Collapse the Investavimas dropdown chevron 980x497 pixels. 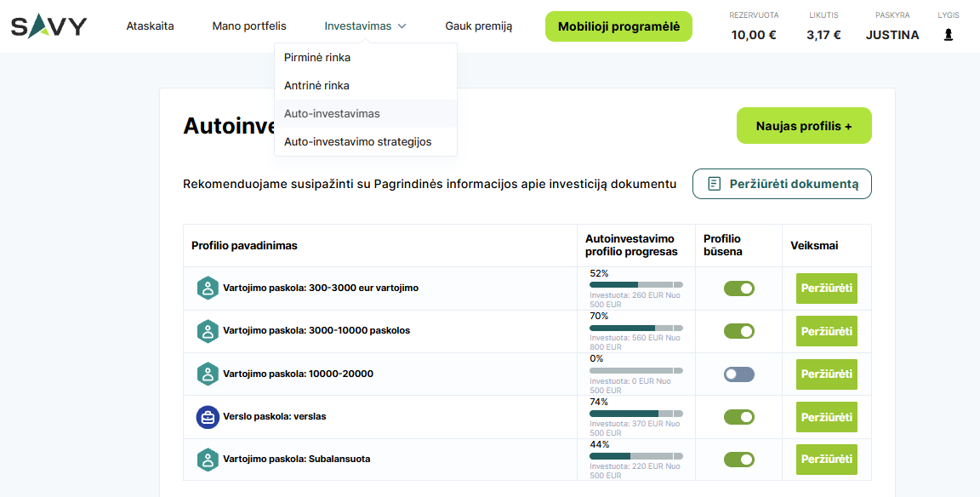(x=402, y=26)
